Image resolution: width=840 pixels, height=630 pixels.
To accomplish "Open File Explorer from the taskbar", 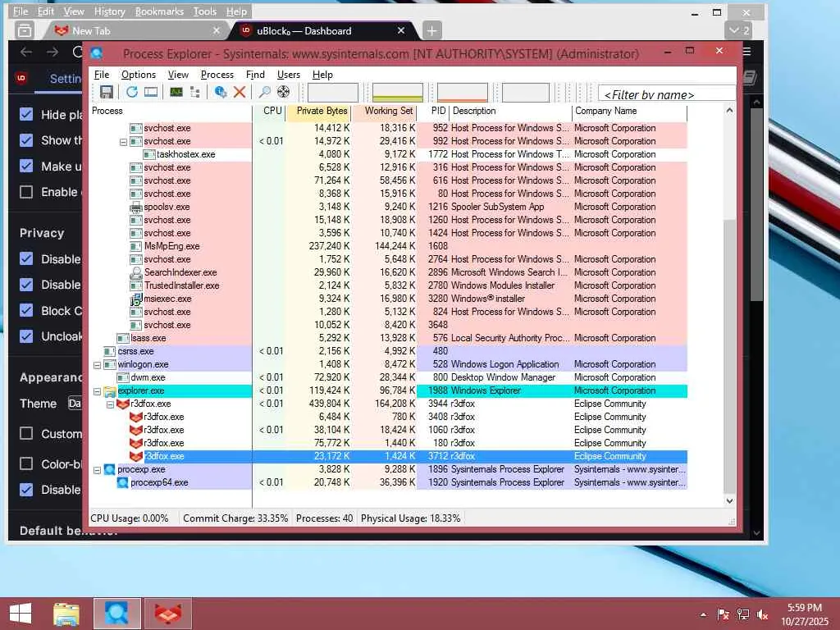I will (x=67, y=614).
